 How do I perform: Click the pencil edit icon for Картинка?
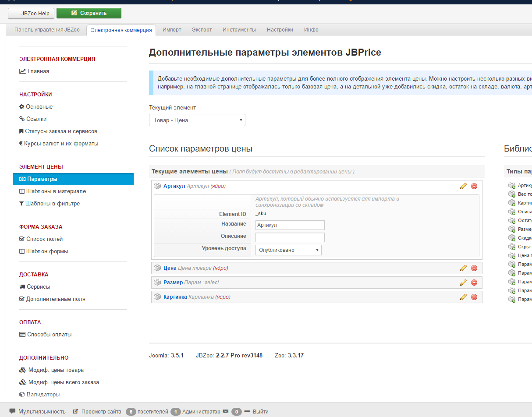pyautogui.click(x=463, y=297)
